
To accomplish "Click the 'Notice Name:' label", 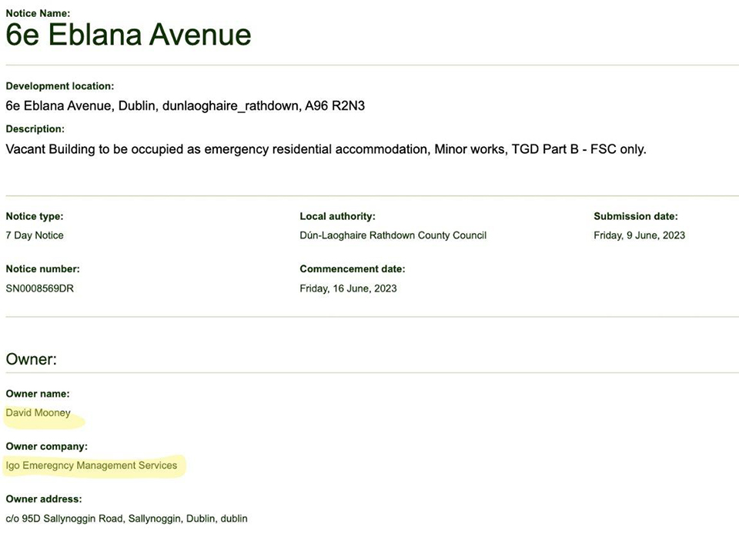I will (38, 13).
